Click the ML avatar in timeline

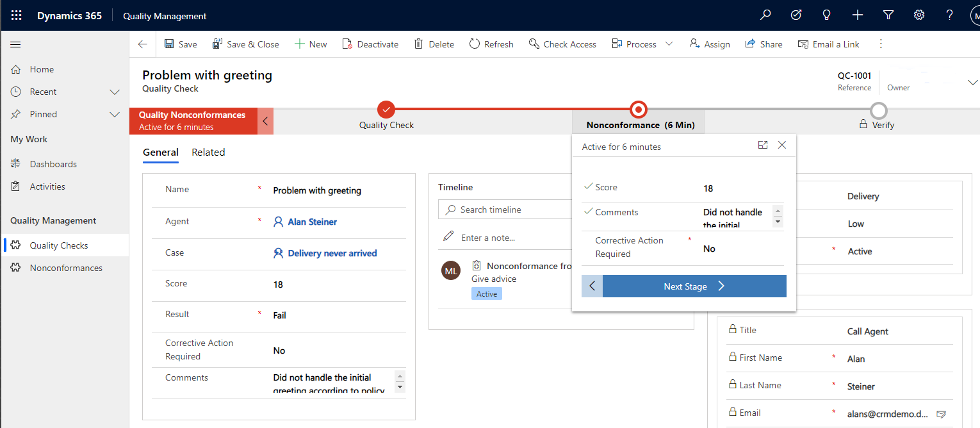coord(451,270)
